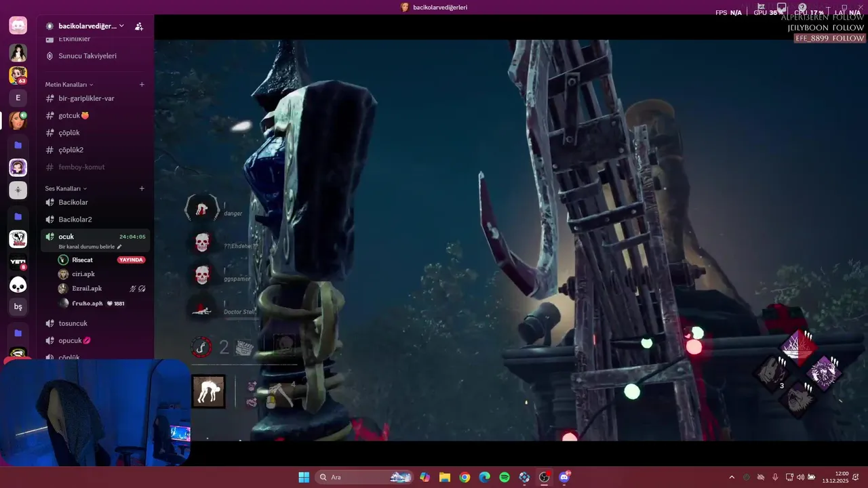Invite people icon next to server name
Viewport: 868px width, 488px height.
tap(139, 26)
